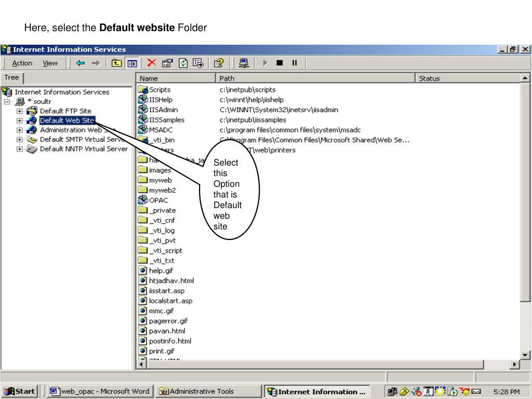Select the help.gif file icon

pyautogui.click(x=143, y=270)
